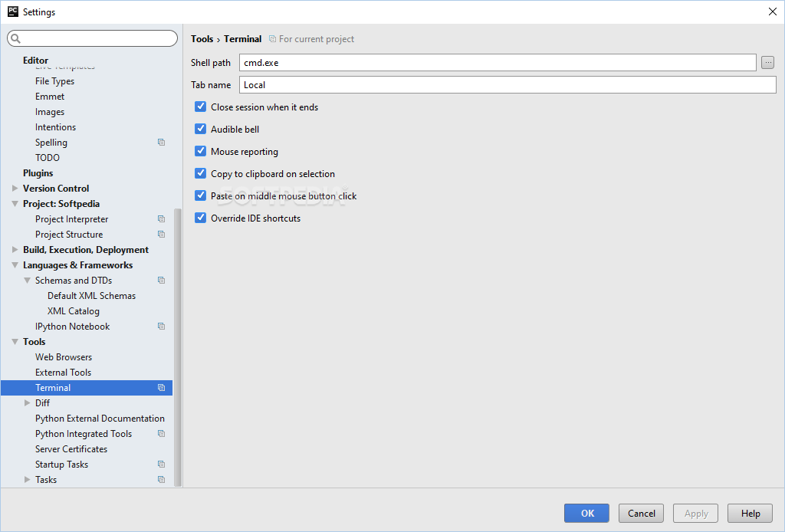Click Tools in the breadcrumb path
Screen dimensions: 785x532
202,38
